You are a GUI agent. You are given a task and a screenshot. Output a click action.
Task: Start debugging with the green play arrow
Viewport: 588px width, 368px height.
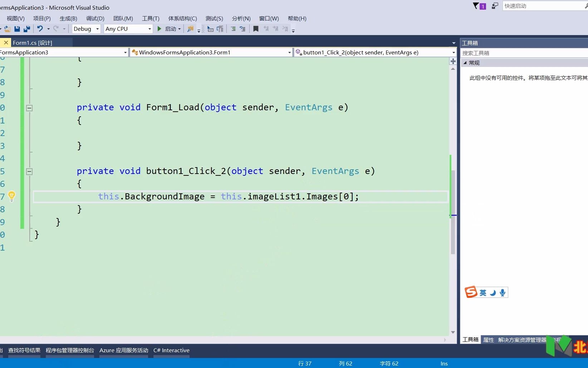160,29
